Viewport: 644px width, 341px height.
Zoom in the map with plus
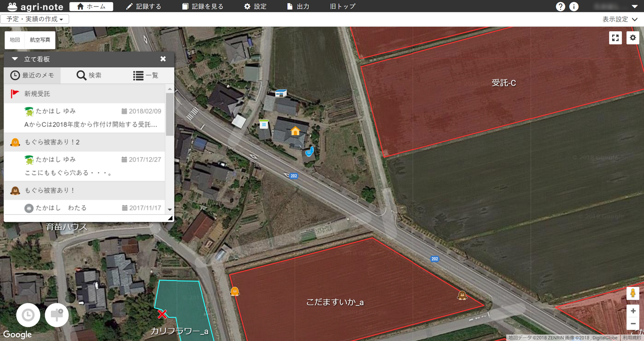point(633,310)
